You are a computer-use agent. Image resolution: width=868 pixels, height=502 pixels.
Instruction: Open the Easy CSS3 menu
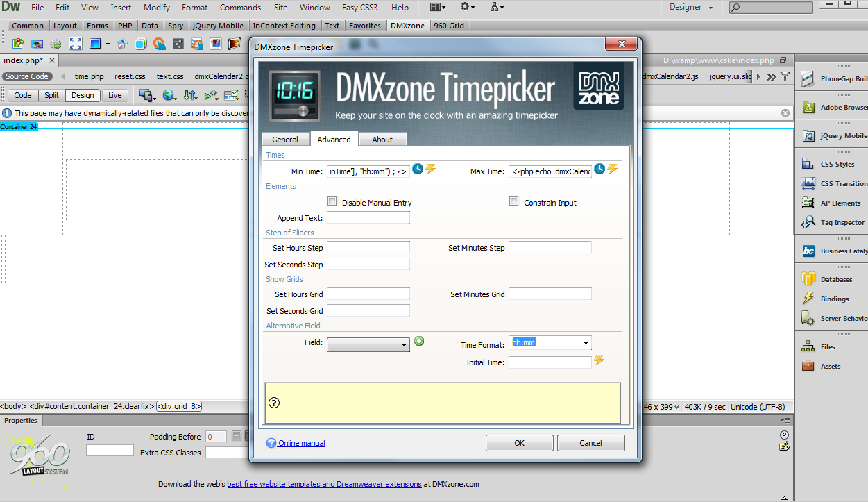[360, 8]
